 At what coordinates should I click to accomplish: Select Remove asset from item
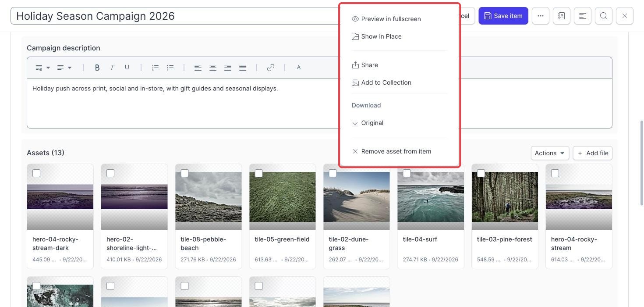[399, 151]
